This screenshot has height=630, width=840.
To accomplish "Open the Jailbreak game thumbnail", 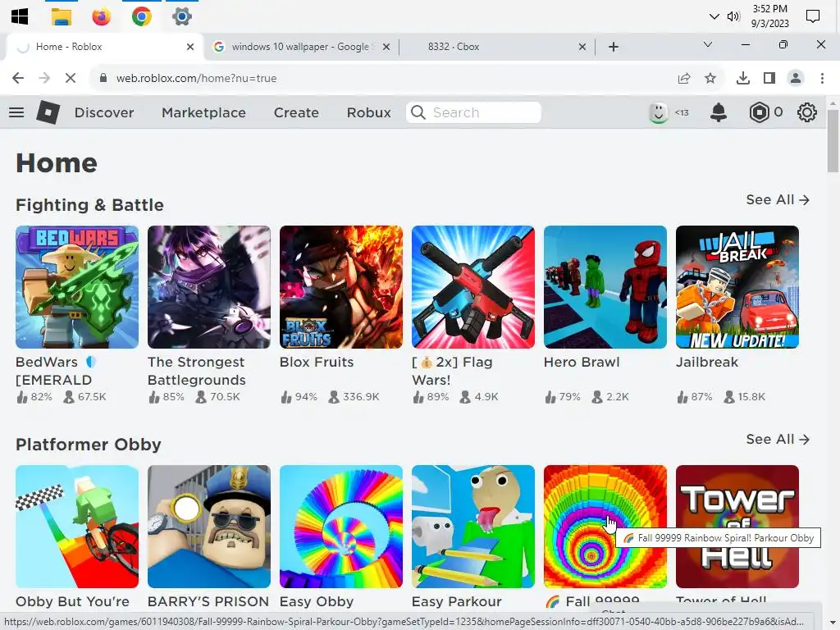I will click(x=737, y=287).
